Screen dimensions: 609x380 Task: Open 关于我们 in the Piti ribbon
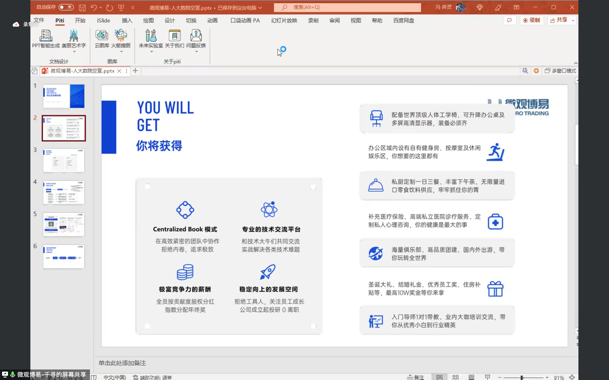pyautogui.click(x=174, y=38)
